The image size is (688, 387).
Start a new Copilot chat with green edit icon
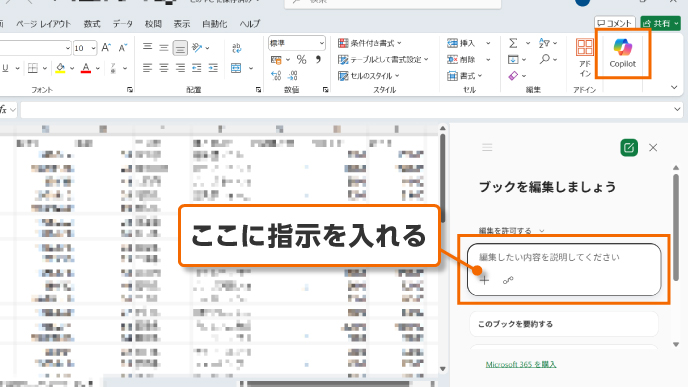coord(629,148)
